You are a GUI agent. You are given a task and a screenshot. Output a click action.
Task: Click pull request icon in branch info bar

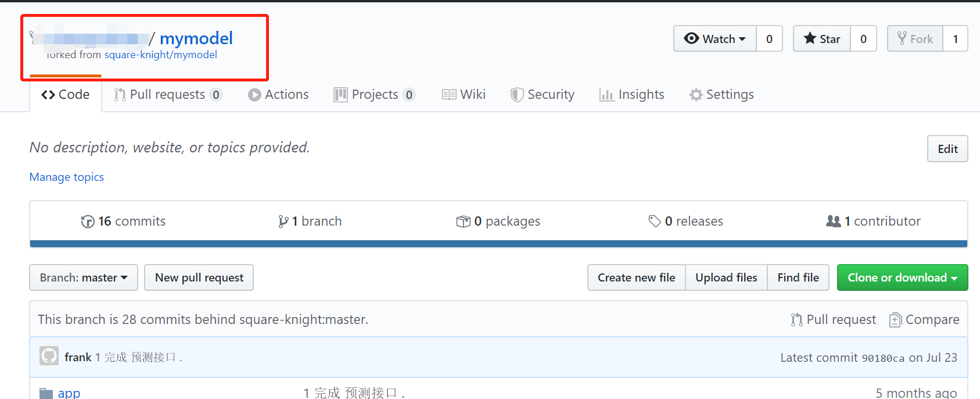click(796, 320)
